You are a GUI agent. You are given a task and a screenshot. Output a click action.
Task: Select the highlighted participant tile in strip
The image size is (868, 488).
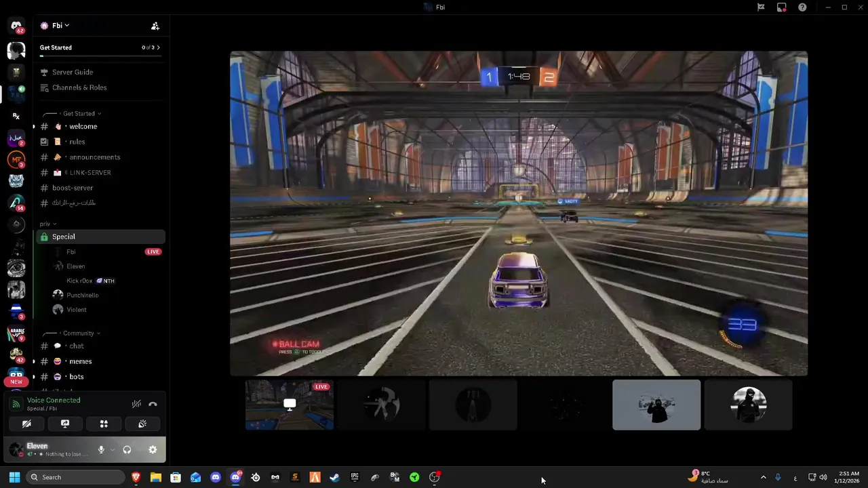click(x=656, y=405)
